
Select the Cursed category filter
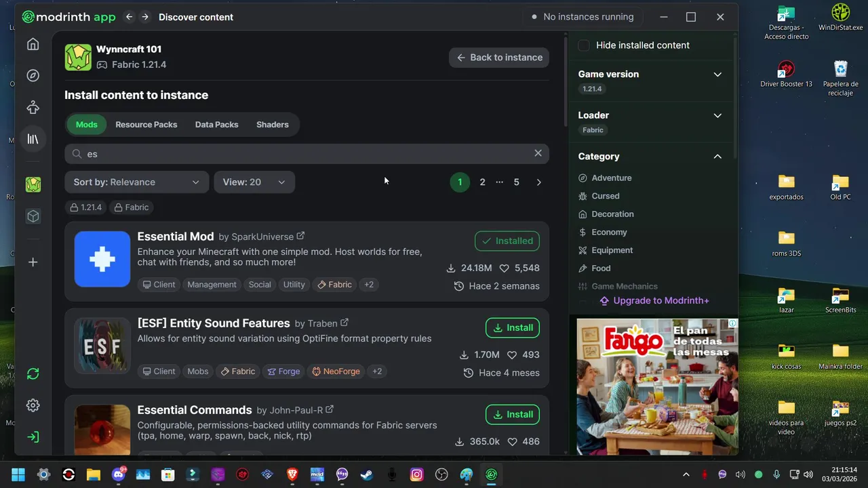tap(599, 196)
